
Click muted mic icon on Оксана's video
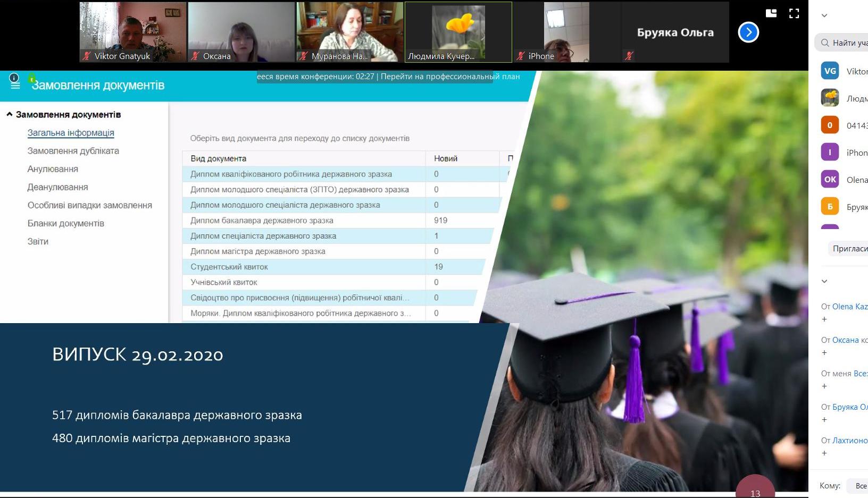coord(195,56)
